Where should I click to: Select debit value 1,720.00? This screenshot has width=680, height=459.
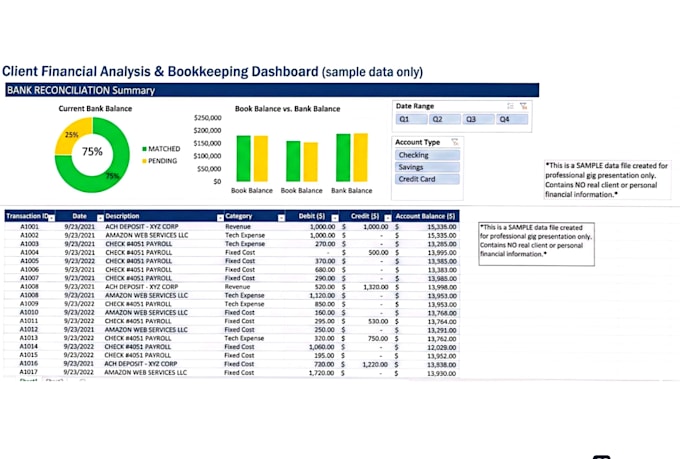coord(321,373)
